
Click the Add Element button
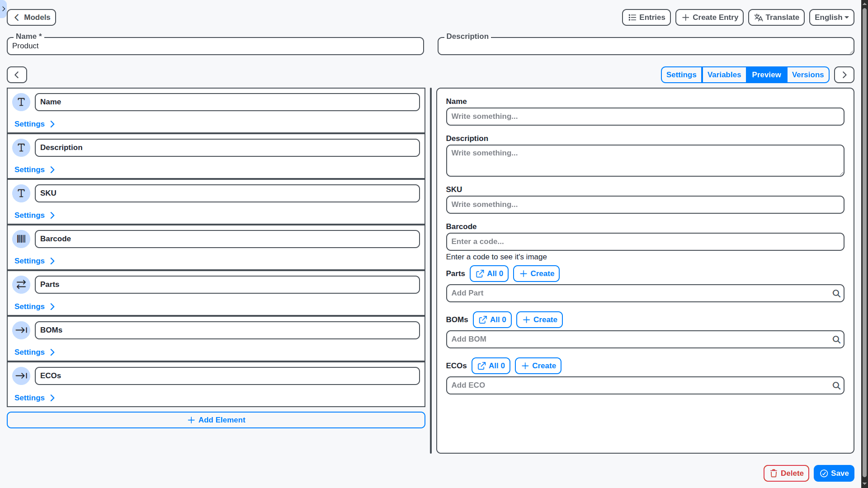216,420
